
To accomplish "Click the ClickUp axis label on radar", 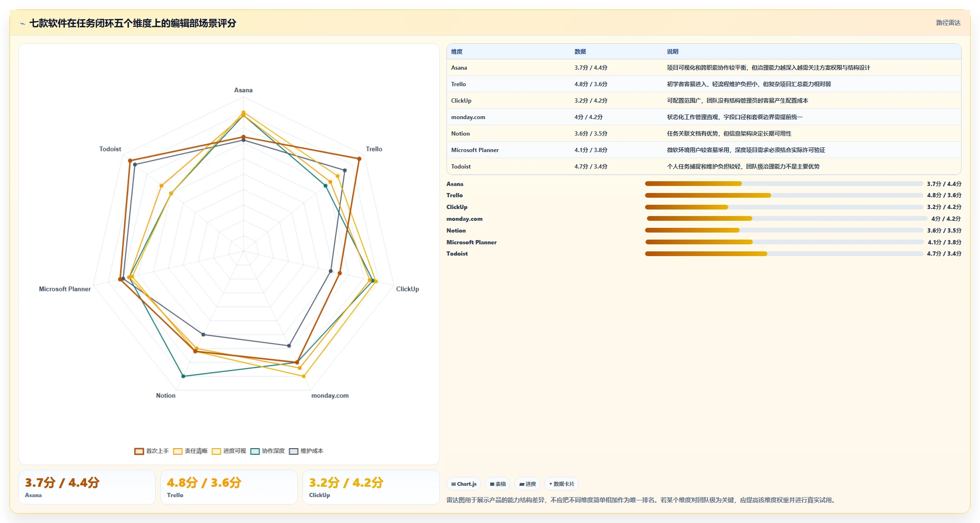I will point(407,289).
